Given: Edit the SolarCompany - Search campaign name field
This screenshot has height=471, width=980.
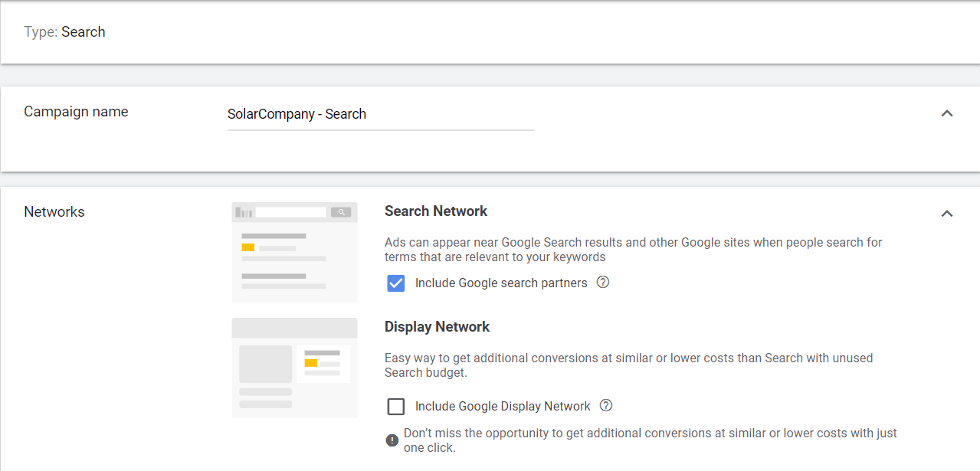Looking at the screenshot, I should 380,113.
